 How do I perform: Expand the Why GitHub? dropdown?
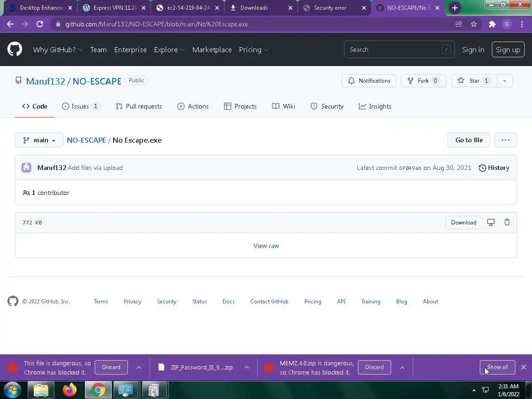(x=58, y=49)
